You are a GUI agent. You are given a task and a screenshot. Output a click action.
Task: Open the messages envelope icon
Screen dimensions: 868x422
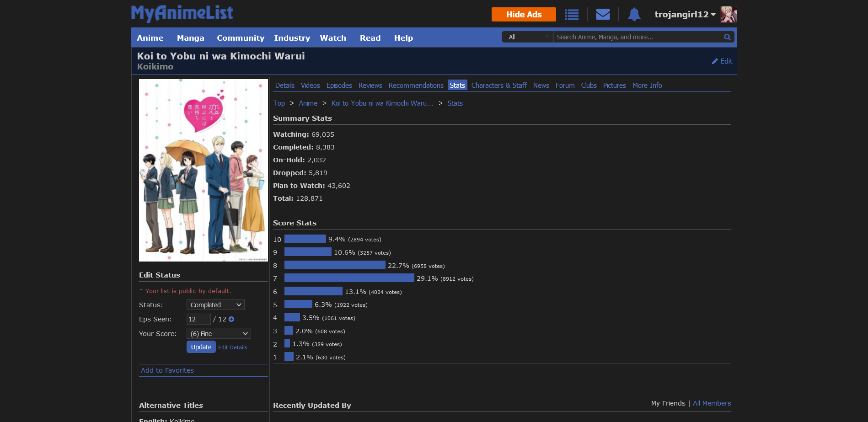(603, 15)
